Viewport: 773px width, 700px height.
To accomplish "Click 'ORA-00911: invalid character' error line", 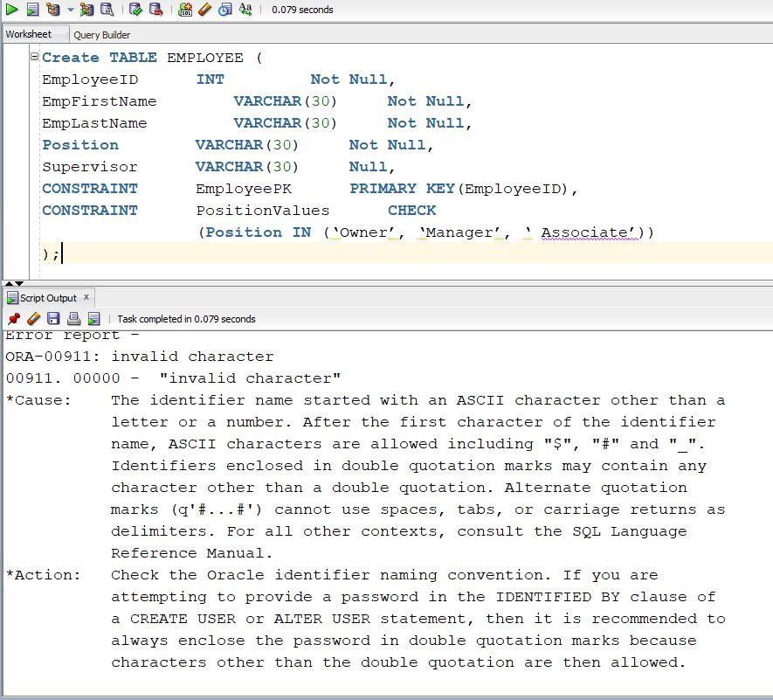I will [140, 357].
